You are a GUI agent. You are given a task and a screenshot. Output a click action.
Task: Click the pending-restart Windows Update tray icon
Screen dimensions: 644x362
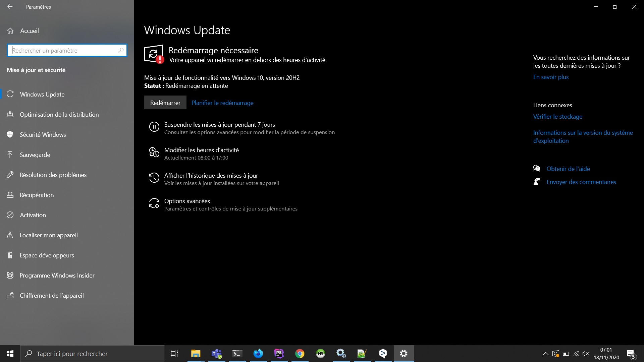[556, 353]
